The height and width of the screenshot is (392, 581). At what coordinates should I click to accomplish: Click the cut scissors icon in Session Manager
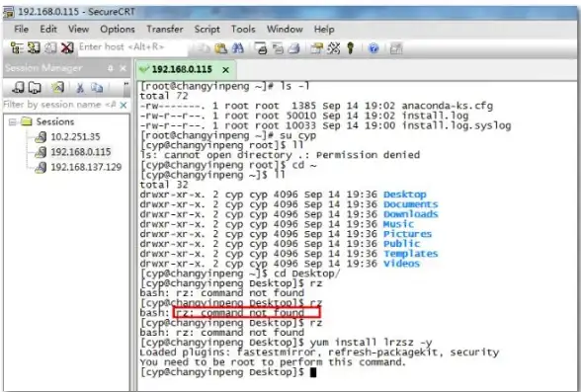click(80, 88)
